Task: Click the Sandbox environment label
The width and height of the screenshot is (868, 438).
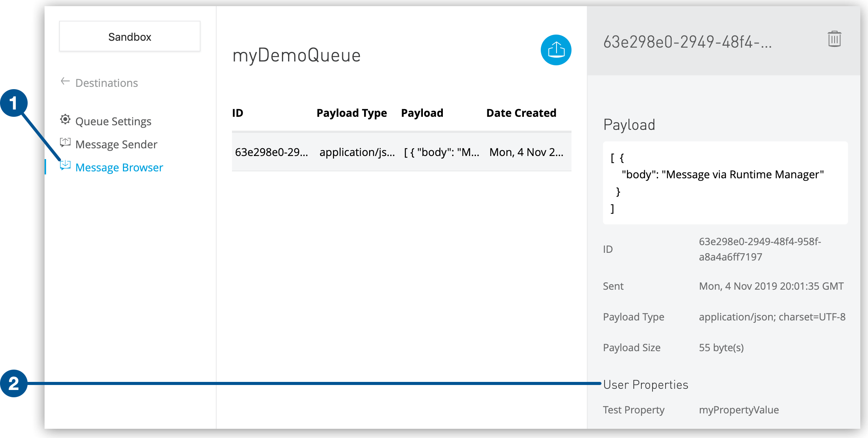Action: coord(129,36)
